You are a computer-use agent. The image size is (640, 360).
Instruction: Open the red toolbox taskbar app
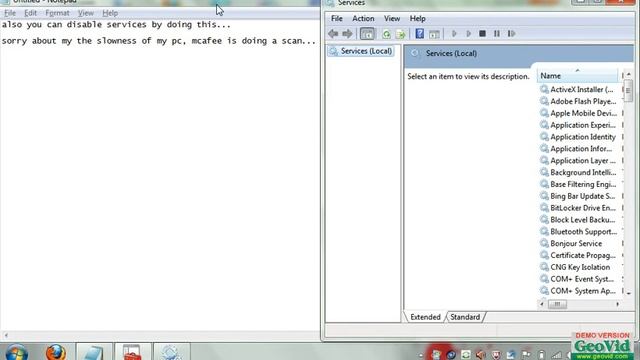pyautogui.click(x=132, y=352)
